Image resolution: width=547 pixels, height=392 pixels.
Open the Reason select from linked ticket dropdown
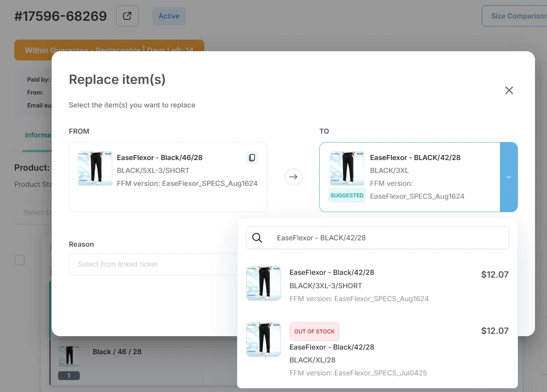(x=152, y=264)
